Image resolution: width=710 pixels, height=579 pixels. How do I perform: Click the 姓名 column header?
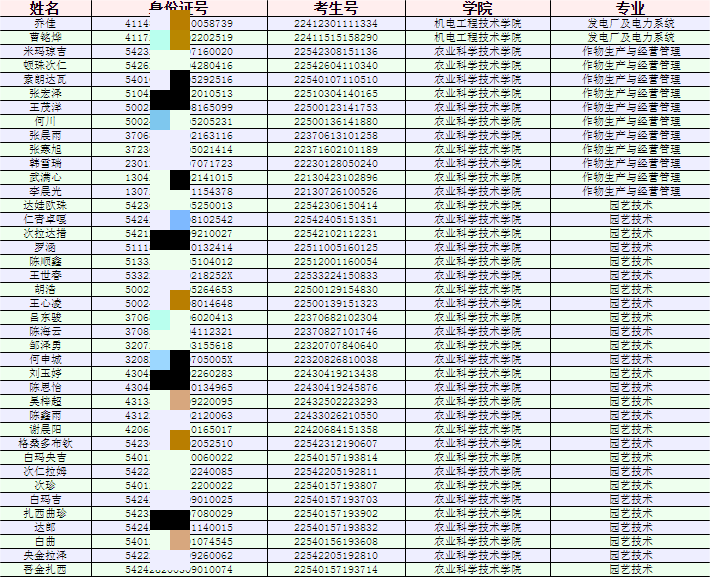point(45,8)
